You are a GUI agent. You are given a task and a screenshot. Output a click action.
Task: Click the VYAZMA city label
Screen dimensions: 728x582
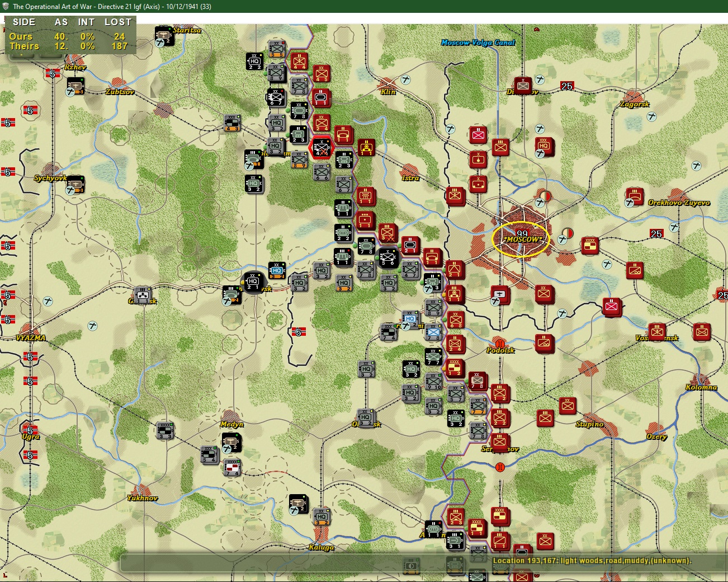point(31,338)
